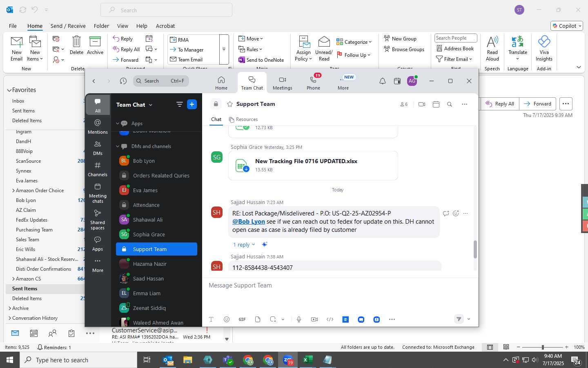
Task: Switch to Chat tab
Action: 216,119
